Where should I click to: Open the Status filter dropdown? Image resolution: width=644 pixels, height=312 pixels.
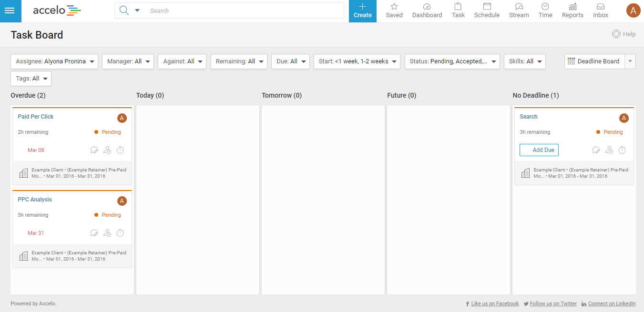coord(452,61)
